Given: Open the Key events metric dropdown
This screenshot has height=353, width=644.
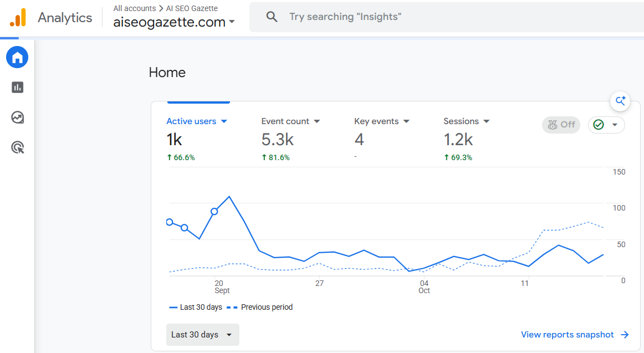Looking at the screenshot, I should [406, 121].
